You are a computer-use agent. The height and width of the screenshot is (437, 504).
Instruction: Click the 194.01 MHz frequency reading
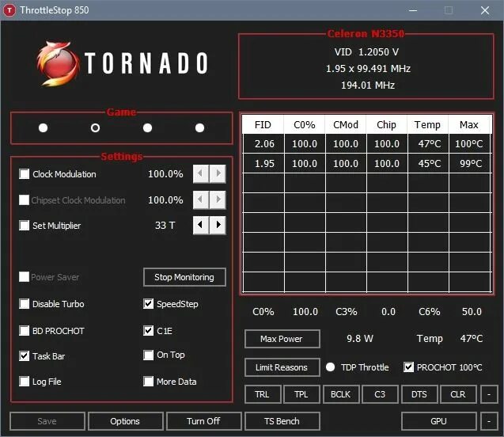coord(368,85)
